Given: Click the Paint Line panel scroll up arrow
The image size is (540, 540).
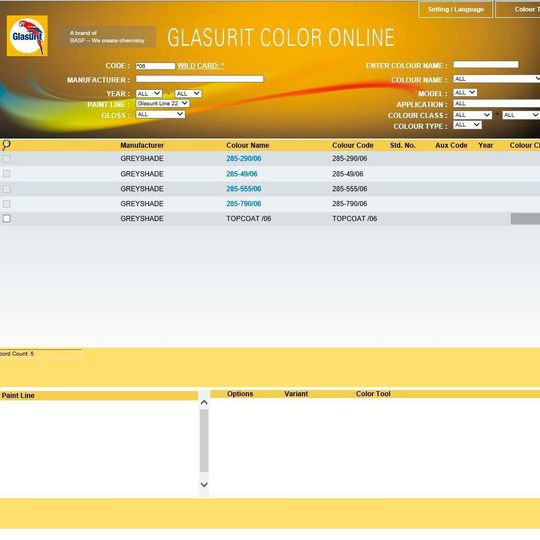Looking at the screenshot, I should coord(204,403).
